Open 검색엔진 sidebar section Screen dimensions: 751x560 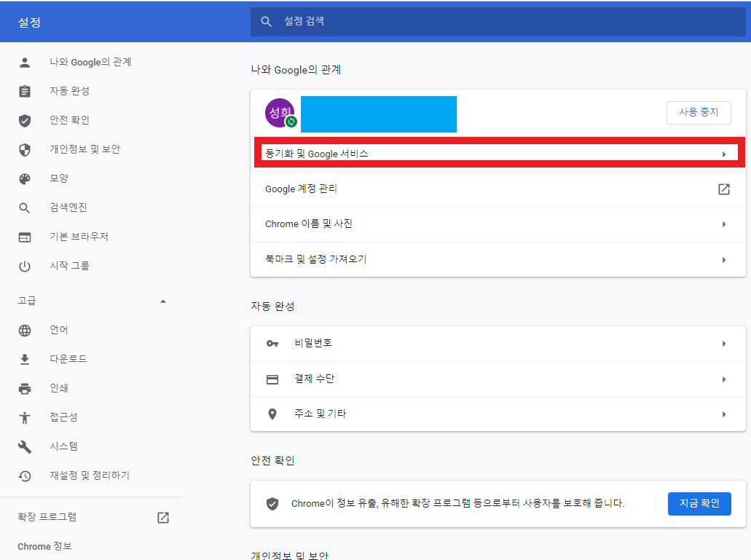[x=68, y=208]
